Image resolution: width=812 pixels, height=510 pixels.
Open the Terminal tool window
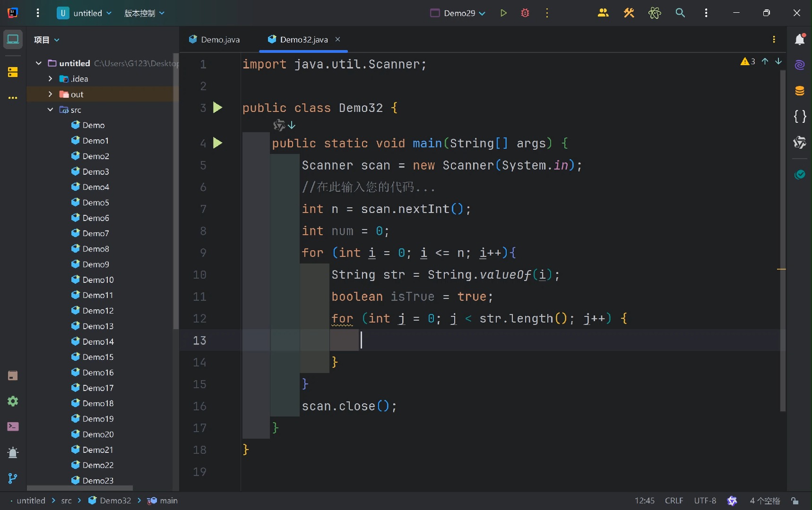coord(13,427)
